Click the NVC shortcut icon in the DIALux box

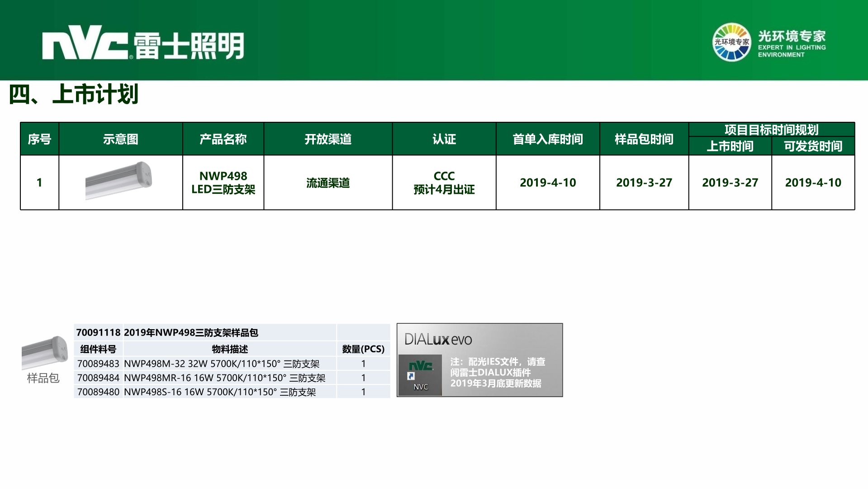[420, 375]
